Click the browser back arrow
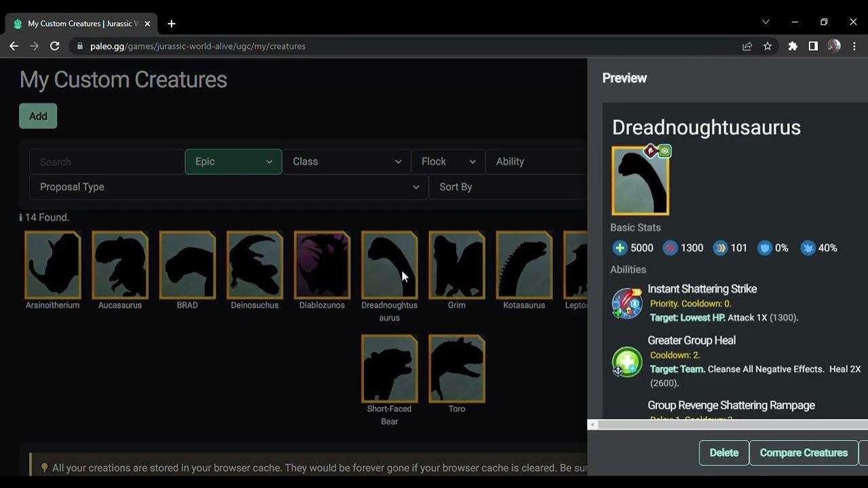This screenshot has width=868, height=488. tap(14, 46)
